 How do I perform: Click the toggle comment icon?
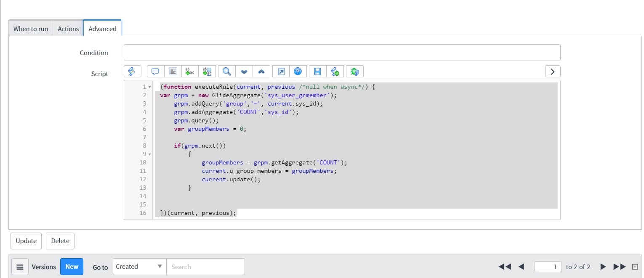tap(155, 71)
